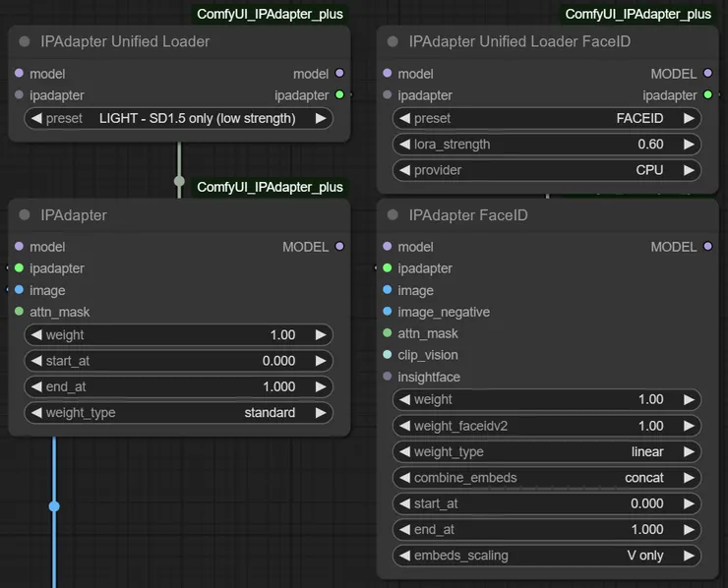Screen dimensions: 728x588
Task: Click image_negative input socket on IPAdapter FaceID
Action: pos(388,311)
